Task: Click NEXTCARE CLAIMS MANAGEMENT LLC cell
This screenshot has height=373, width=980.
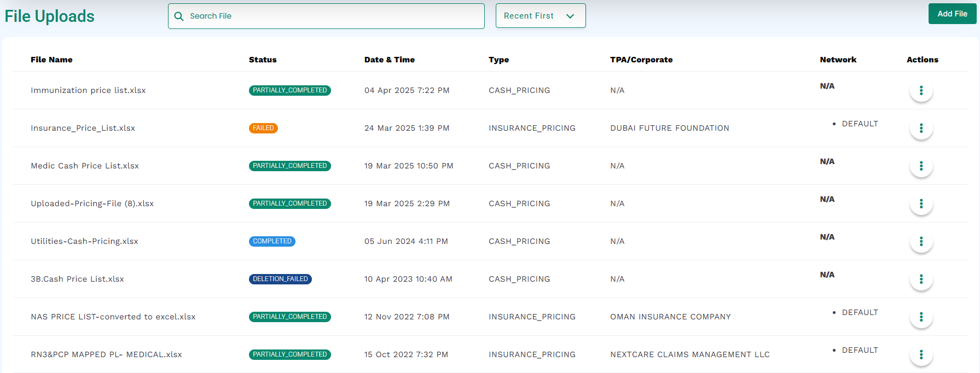Action: [690, 354]
